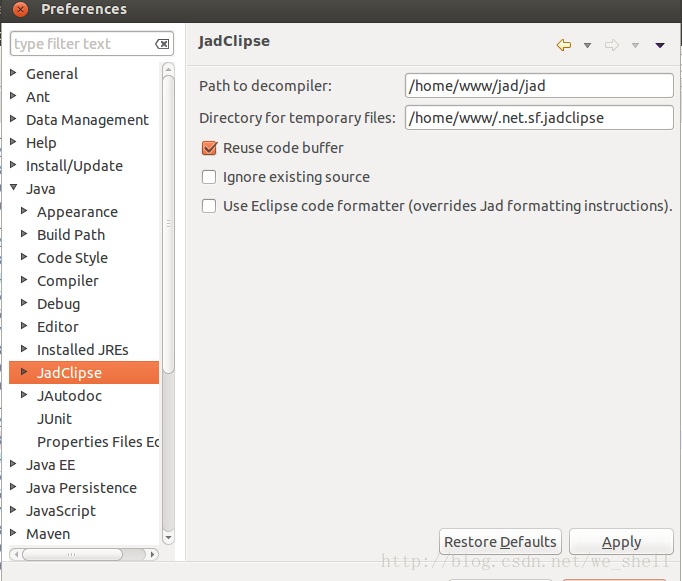Go back with the yellow arrow icon
The image size is (682, 581).
[x=564, y=45]
